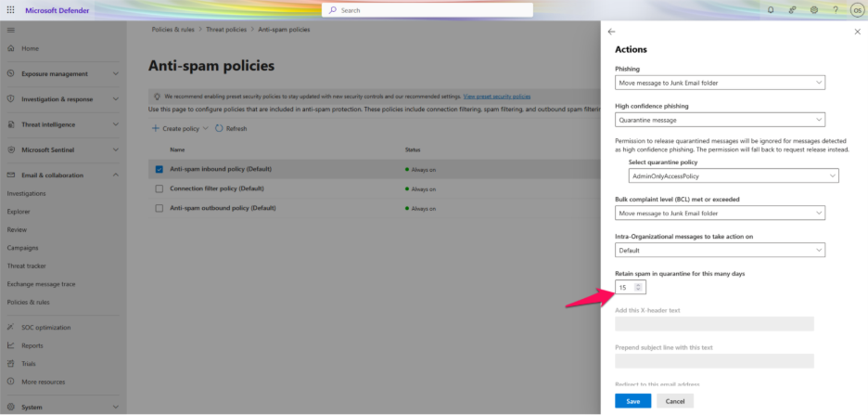Open Policies & rules in sidebar

click(x=28, y=302)
